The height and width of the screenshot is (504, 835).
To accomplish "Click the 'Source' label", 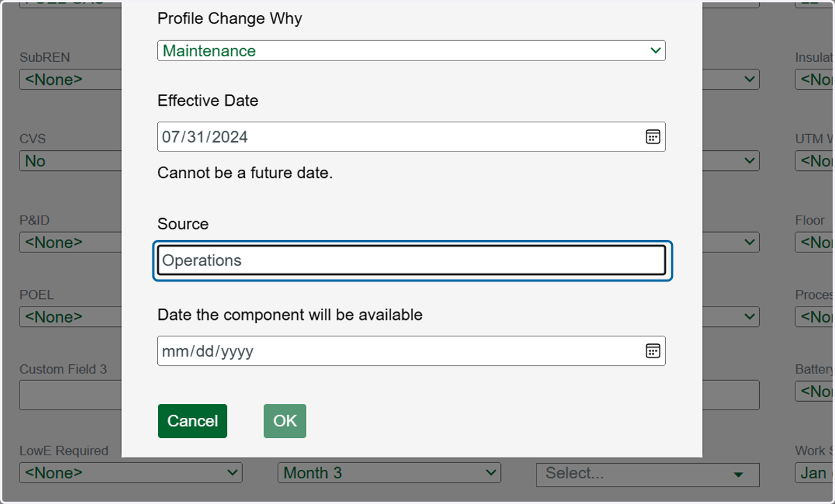I will [x=183, y=224].
